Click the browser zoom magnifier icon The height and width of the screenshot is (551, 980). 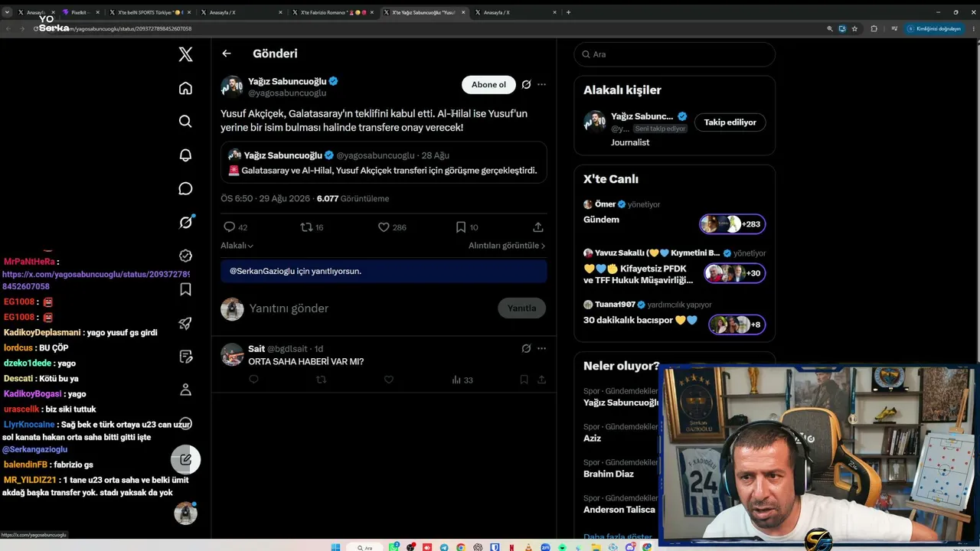[830, 28]
